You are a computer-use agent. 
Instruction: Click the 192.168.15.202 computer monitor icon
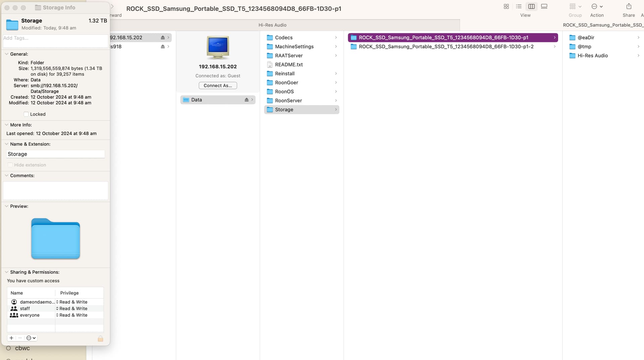click(218, 47)
